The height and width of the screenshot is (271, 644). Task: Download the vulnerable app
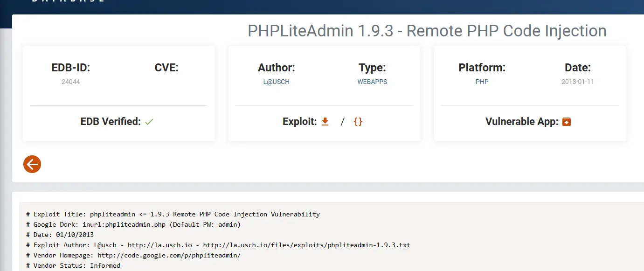567,122
